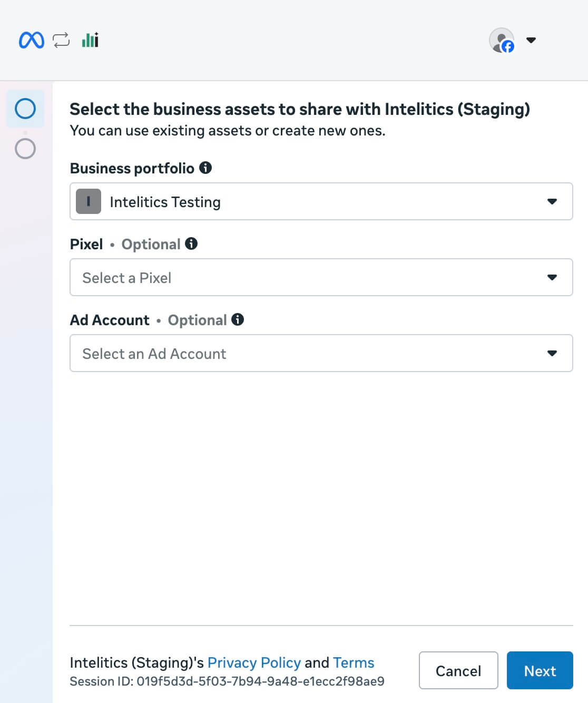
Task: Select the first step circle in sidebar
Action: click(25, 109)
